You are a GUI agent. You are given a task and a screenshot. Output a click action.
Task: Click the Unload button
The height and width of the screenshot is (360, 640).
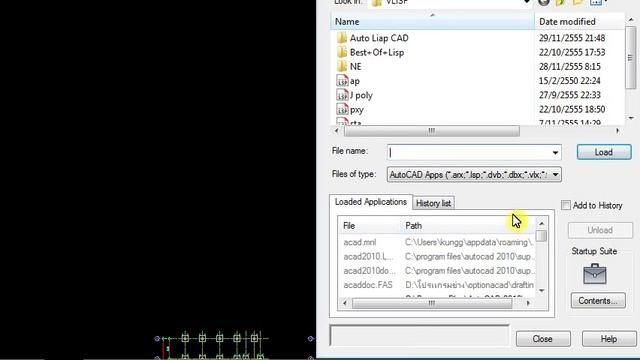(x=600, y=230)
